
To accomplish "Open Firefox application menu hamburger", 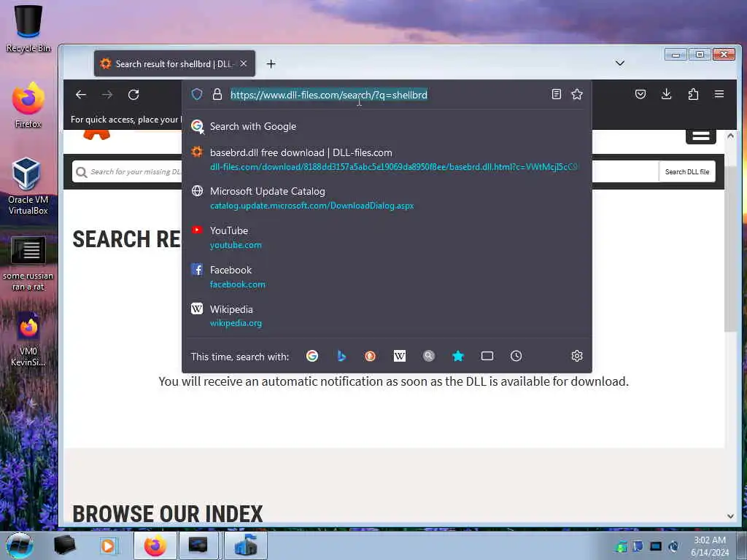I will tap(719, 94).
